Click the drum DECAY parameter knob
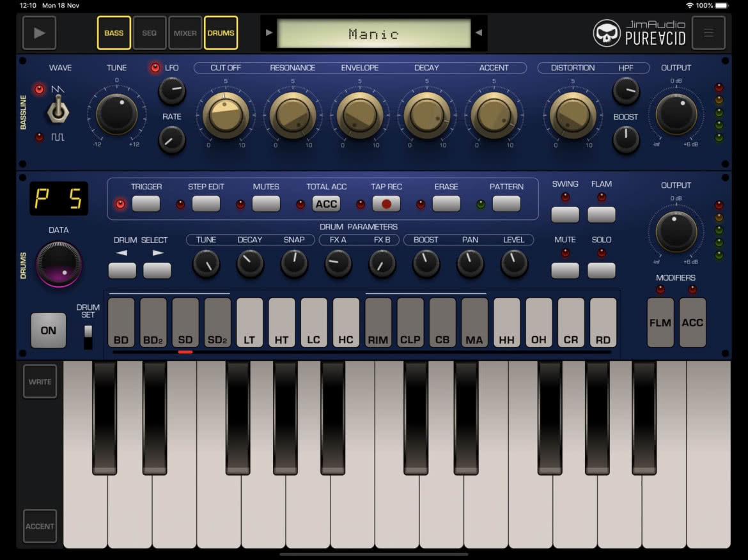This screenshot has height=560, width=748. (250, 264)
